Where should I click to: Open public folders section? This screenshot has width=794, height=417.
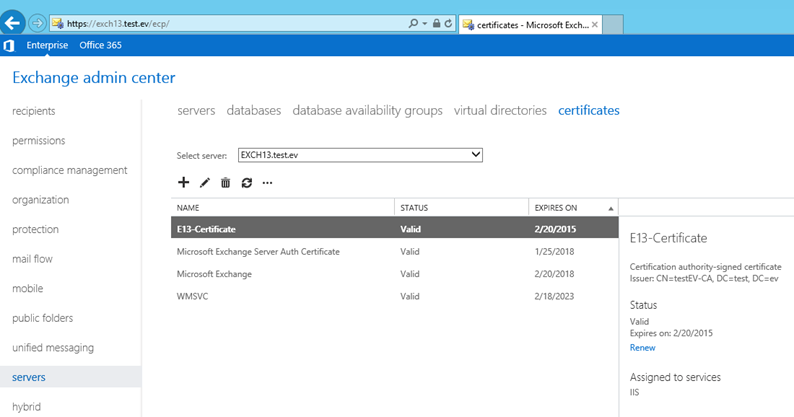(43, 318)
